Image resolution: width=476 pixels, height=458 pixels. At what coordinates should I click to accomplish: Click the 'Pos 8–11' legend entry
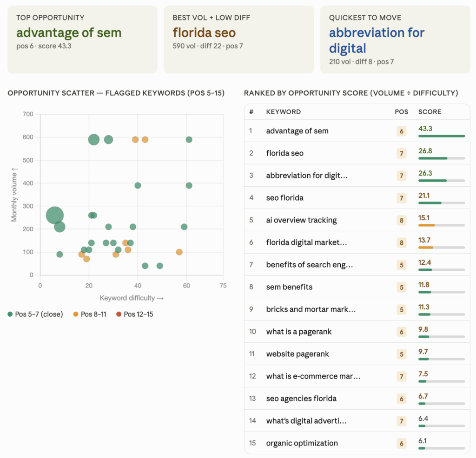click(90, 314)
